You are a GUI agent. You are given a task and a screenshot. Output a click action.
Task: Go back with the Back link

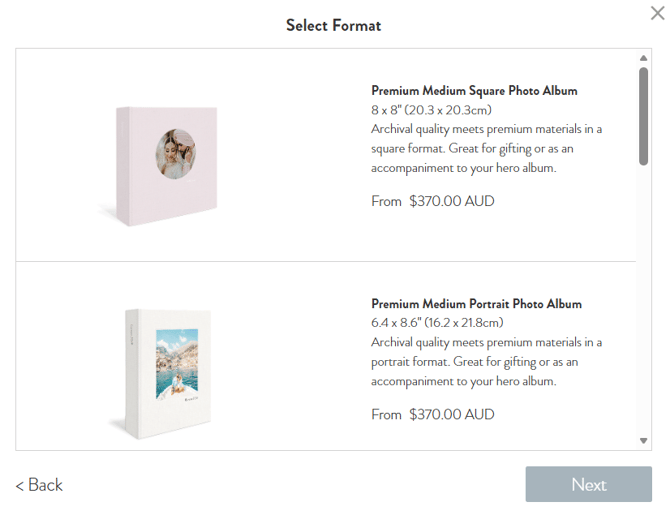[39, 485]
